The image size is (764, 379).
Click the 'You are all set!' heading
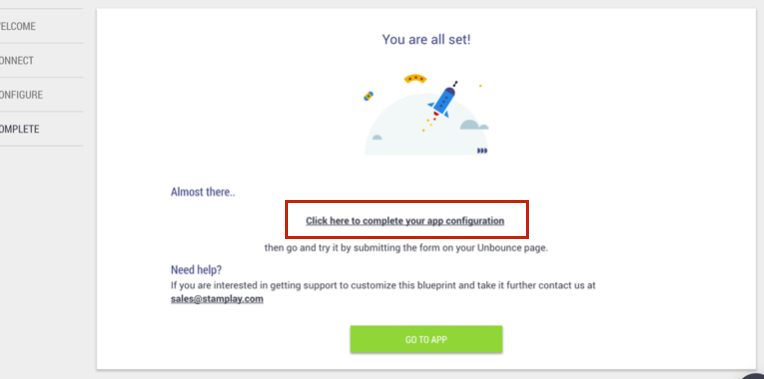(x=426, y=39)
